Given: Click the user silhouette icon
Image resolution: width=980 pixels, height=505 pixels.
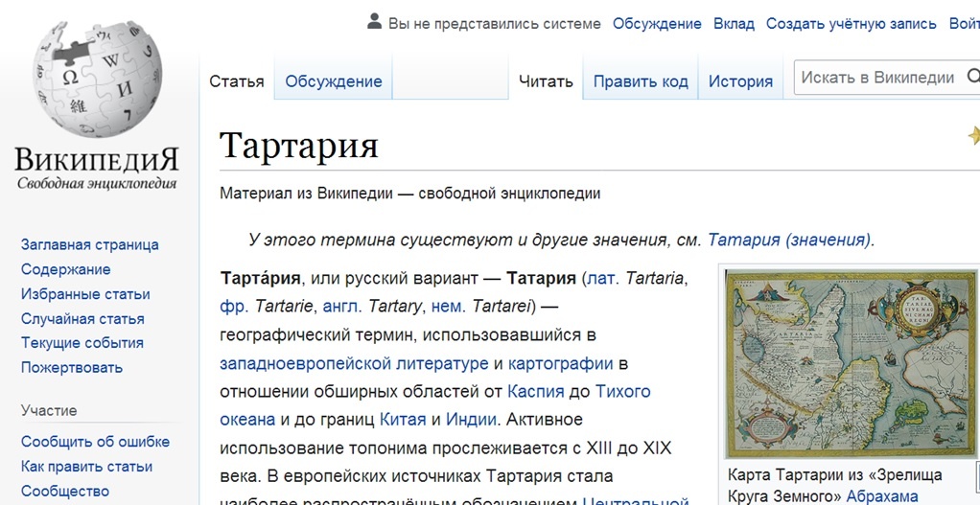Looking at the screenshot, I should pyautogui.click(x=374, y=22).
